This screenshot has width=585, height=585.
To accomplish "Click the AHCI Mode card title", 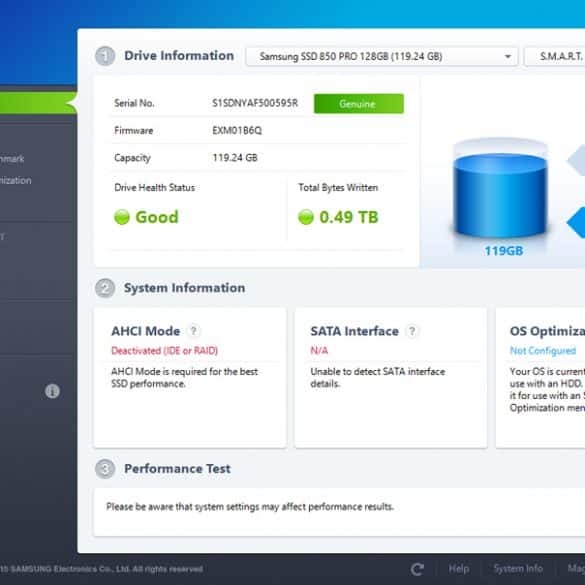I will pyautogui.click(x=146, y=331).
